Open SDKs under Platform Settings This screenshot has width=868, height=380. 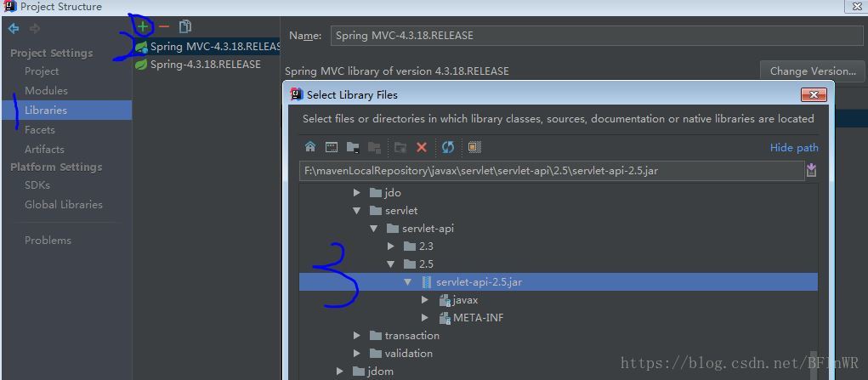tap(37, 185)
